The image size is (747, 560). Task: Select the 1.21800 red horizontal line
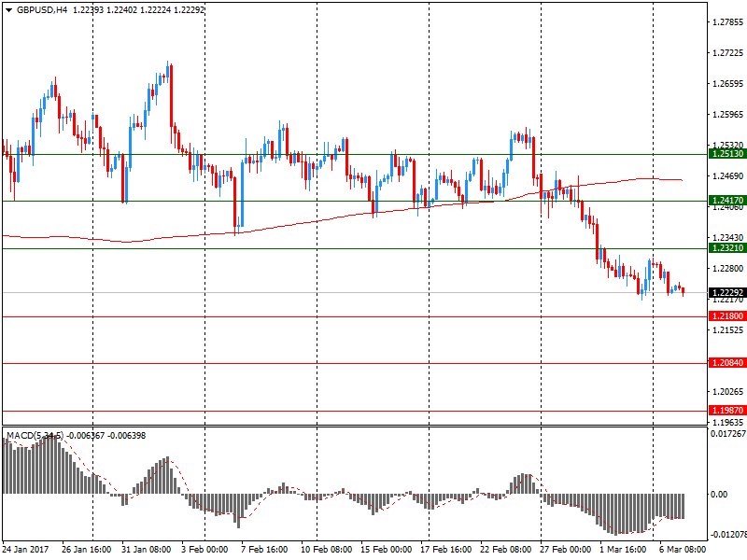(355, 316)
